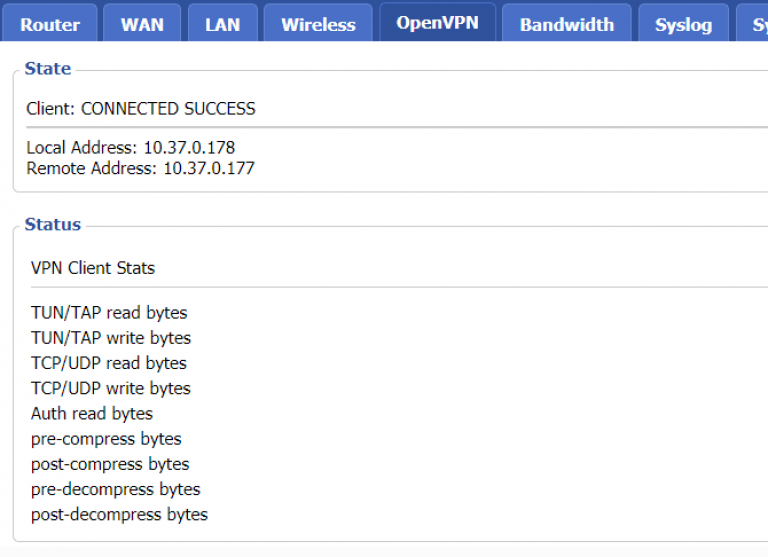Open the Bandwidth tab

[567, 25]
